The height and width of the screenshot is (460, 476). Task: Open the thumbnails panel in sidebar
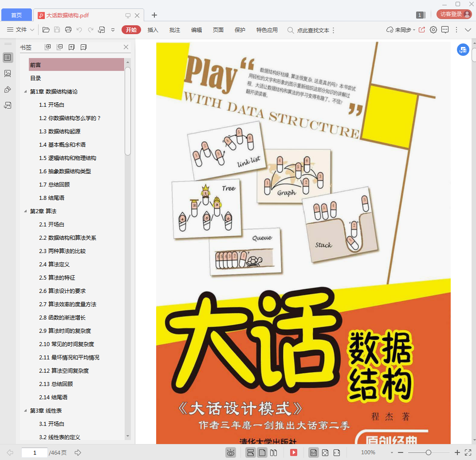coord(8,74)
